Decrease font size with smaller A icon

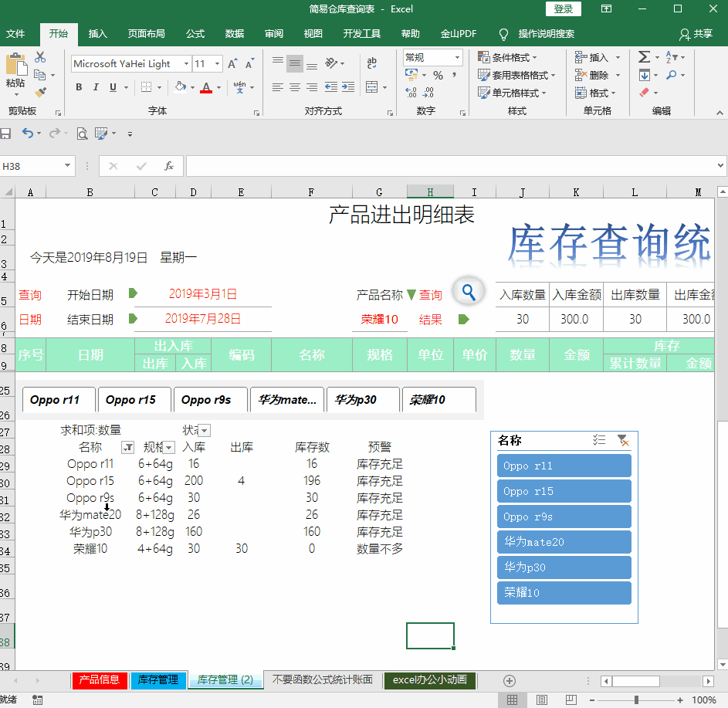pos(250,63)
